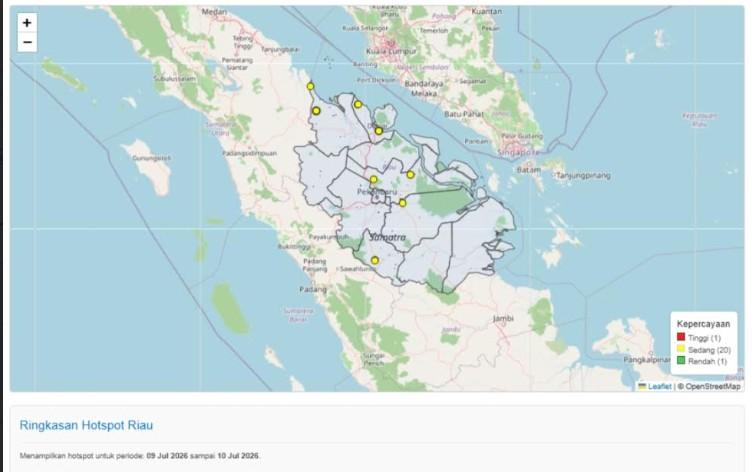Click the red Tinggi legend swatch
This screenshot has width=756, height=472.
(x=681, y=337)
